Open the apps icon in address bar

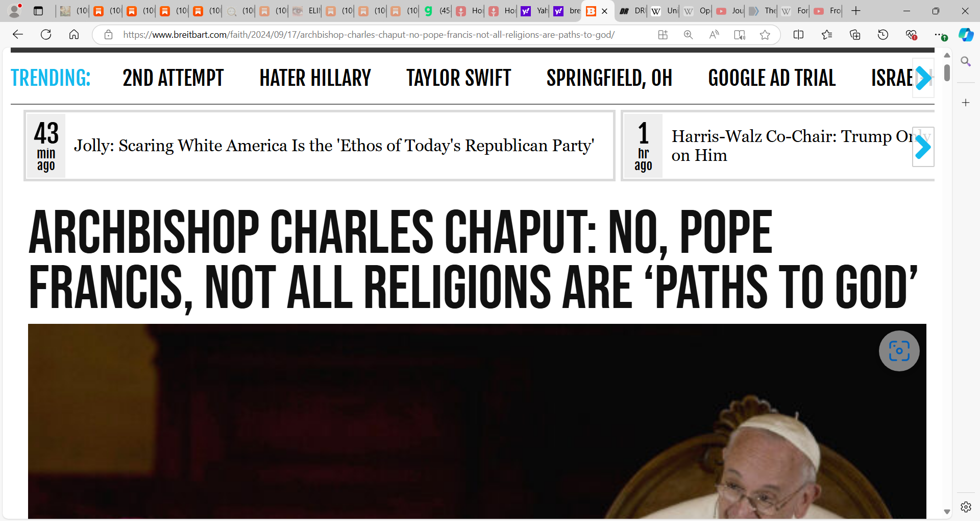[663, 35]
